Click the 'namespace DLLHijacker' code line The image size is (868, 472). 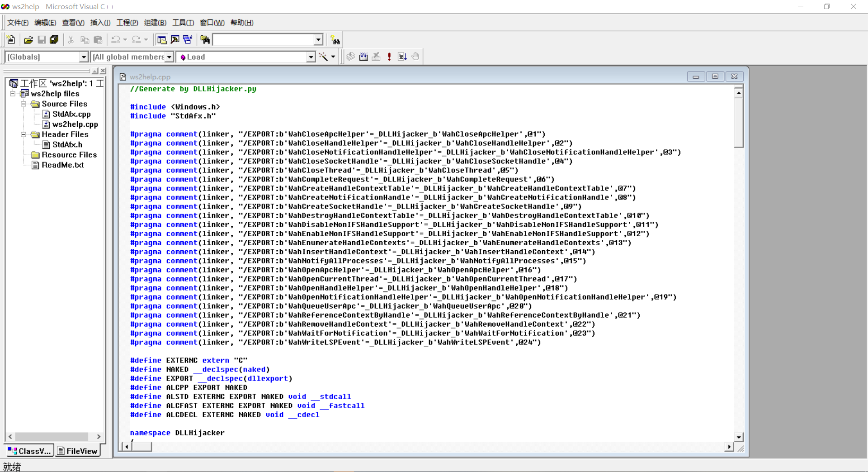coord(177,433)
